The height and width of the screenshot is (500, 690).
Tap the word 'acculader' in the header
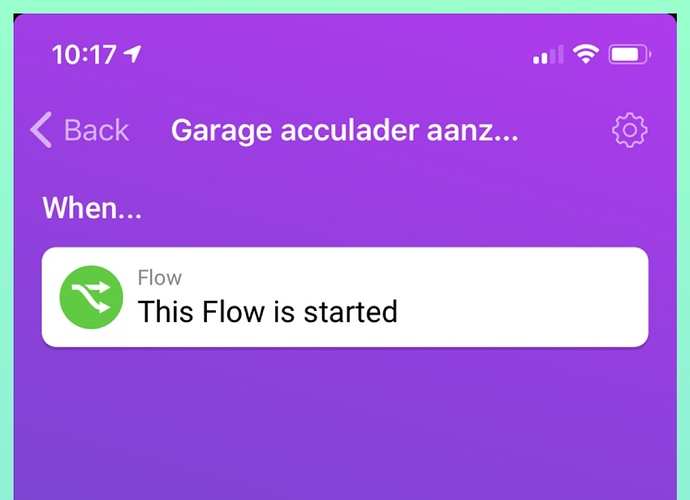pyautogui.click(x=349, y=130)
